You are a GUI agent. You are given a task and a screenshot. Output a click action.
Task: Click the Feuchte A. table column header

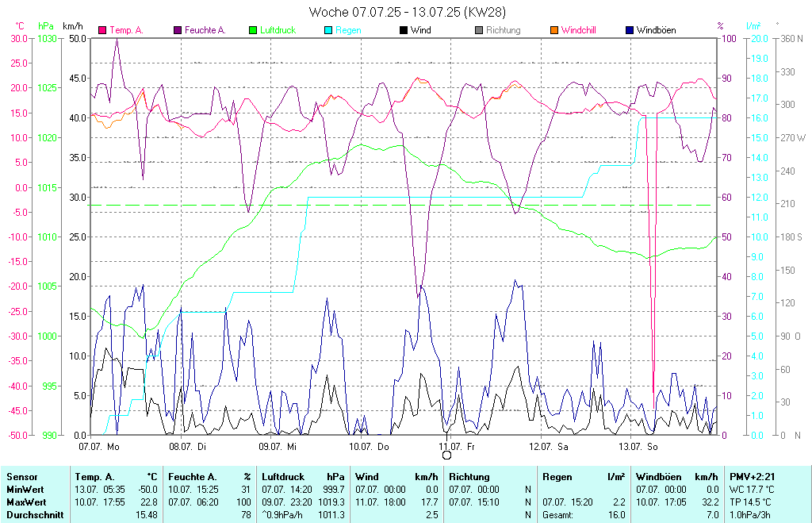(x=193, y=477)
